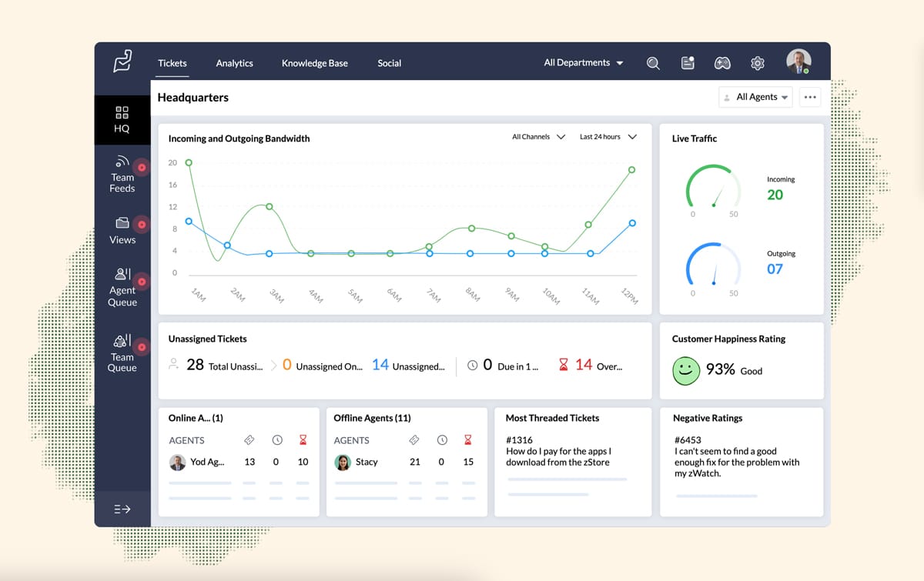This screenshot has width=924, height=581.
Task: Change the Last 24 hours range
Action: tap(608, 137)
